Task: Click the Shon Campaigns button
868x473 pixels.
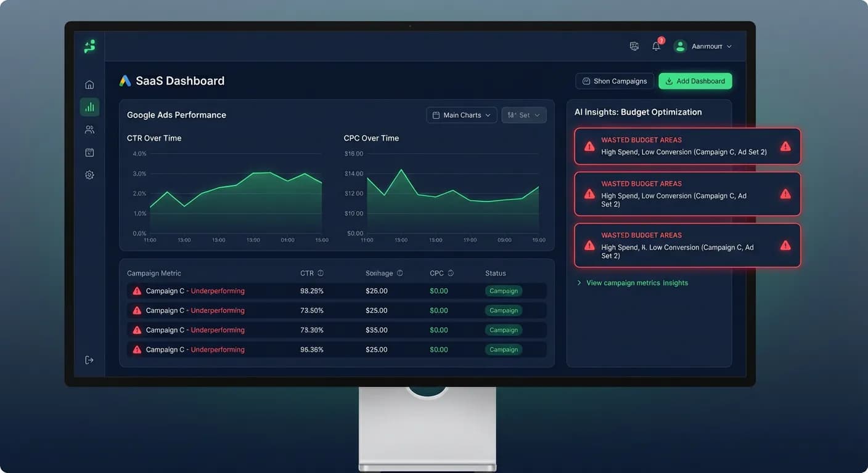Action: pos(615,81)
